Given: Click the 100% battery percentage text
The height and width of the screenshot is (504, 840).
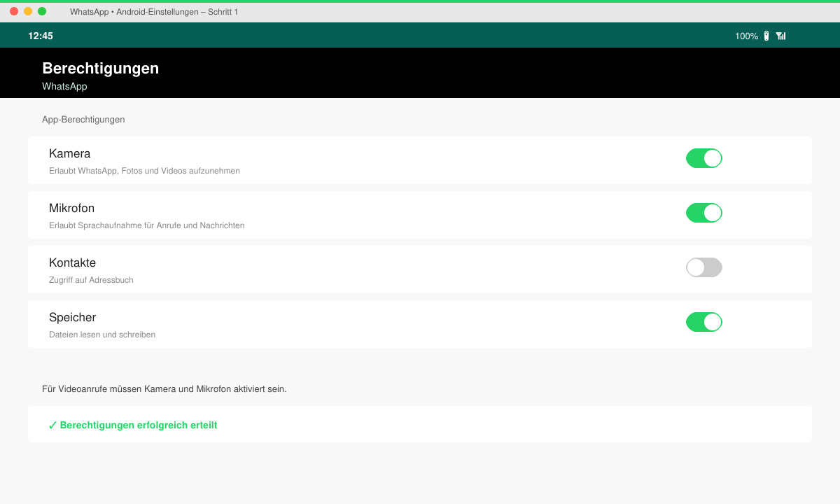Looking at the screenshot, I should click(746, 36).
